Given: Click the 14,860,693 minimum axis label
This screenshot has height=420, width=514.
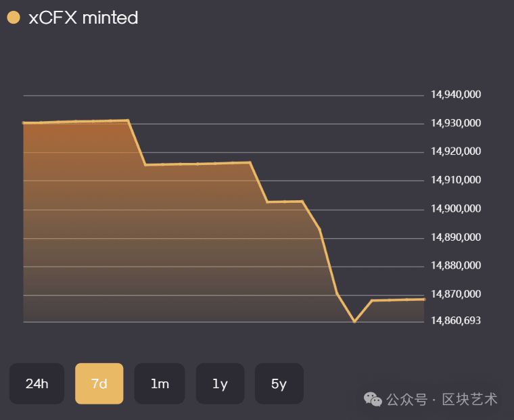Looking at the screenshot, I should point(456,321).
